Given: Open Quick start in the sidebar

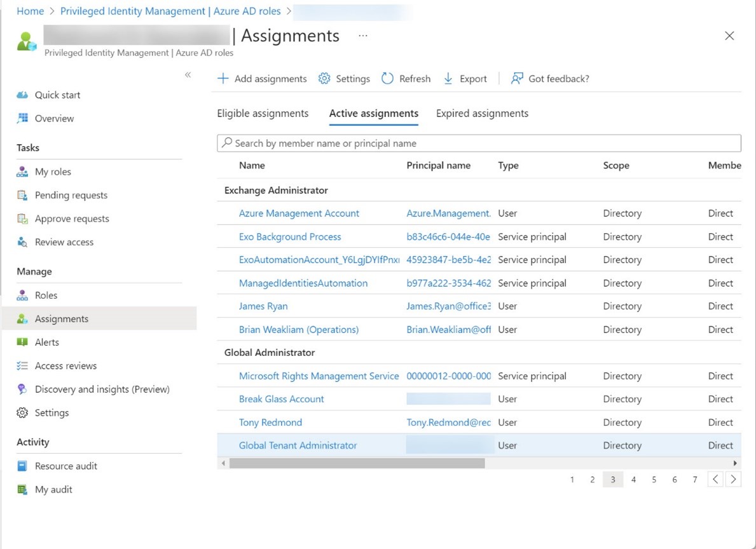Looking at the screenshot, I should (x=57, y=95).
